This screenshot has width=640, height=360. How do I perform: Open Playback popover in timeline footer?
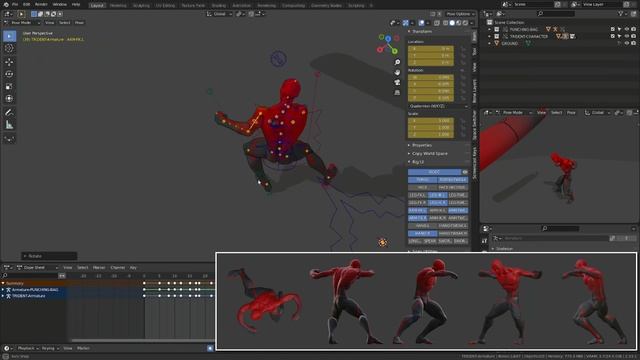pos(28,348)
